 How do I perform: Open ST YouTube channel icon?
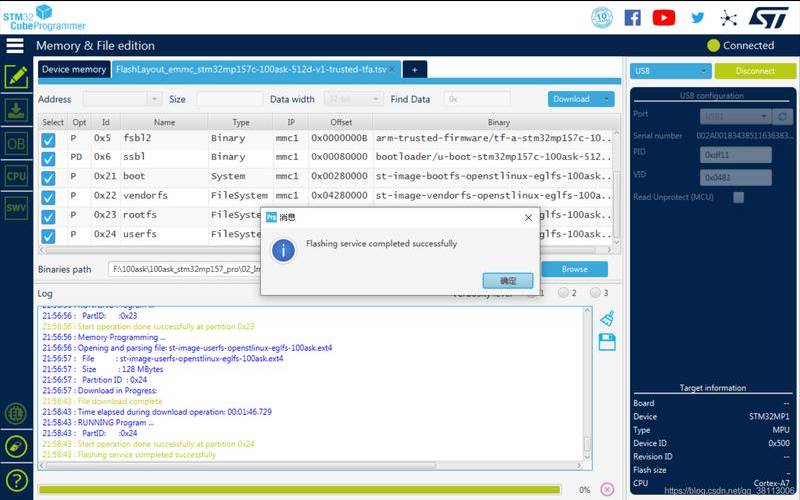tap(663, 18)
